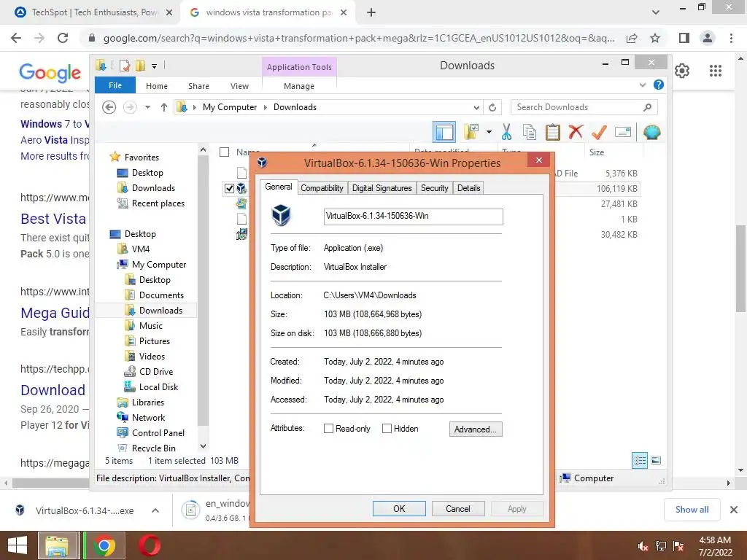The image size is (747, 560).
Task: Click the Explorer Back arrow button
Action: [x=109, y=107]
